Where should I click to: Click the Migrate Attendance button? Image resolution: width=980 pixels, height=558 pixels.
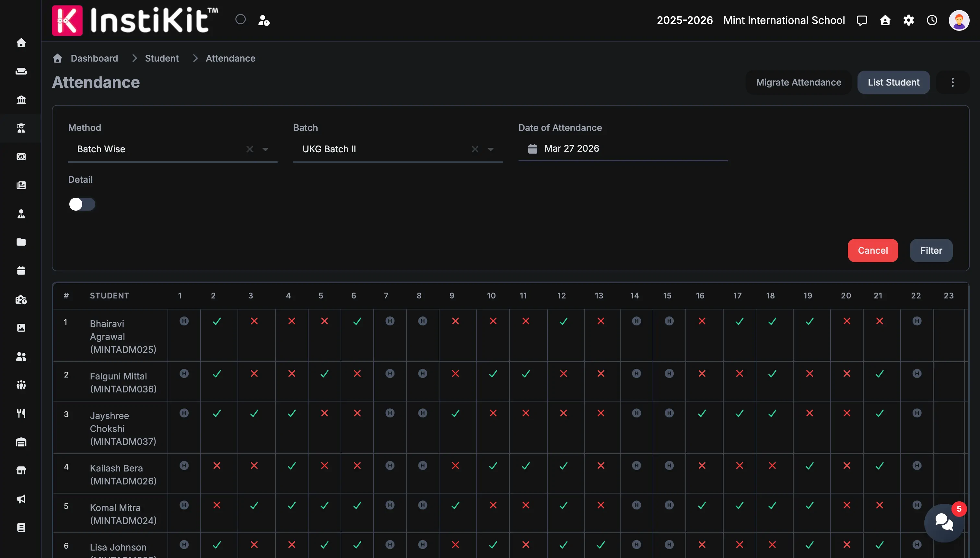pyautogui.click(x=798, y=82)
